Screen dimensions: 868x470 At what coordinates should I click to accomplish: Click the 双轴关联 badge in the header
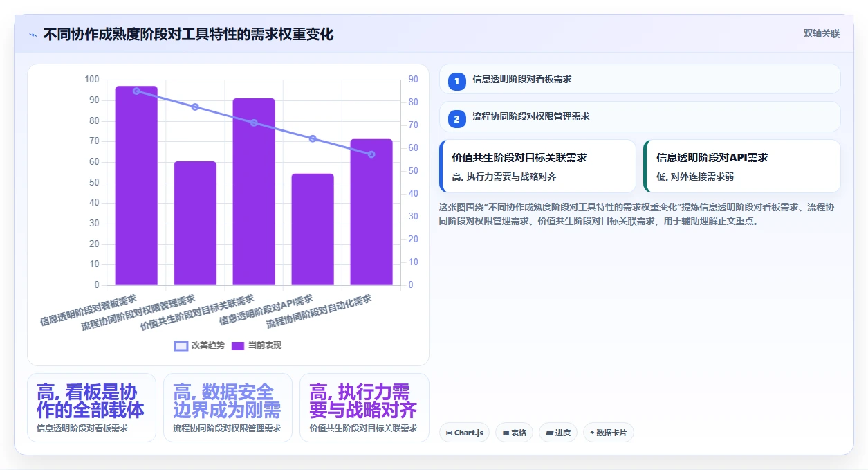pyautogui.click(x=821, y=34)
